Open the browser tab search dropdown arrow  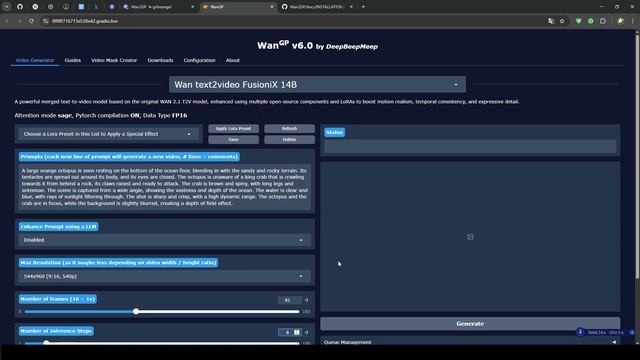point(7,7)
